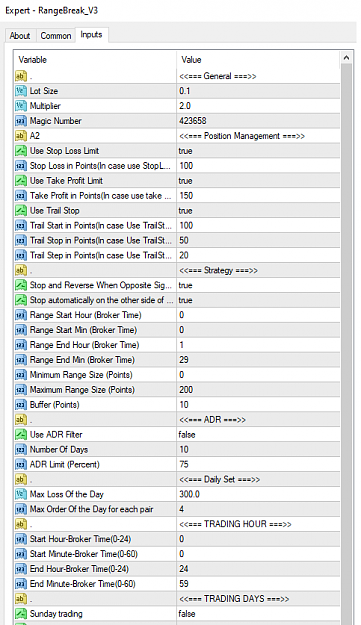Screen dimensions: 361x625
Task: Open the Use ADR Filter value dropdown
Action: 258,434
